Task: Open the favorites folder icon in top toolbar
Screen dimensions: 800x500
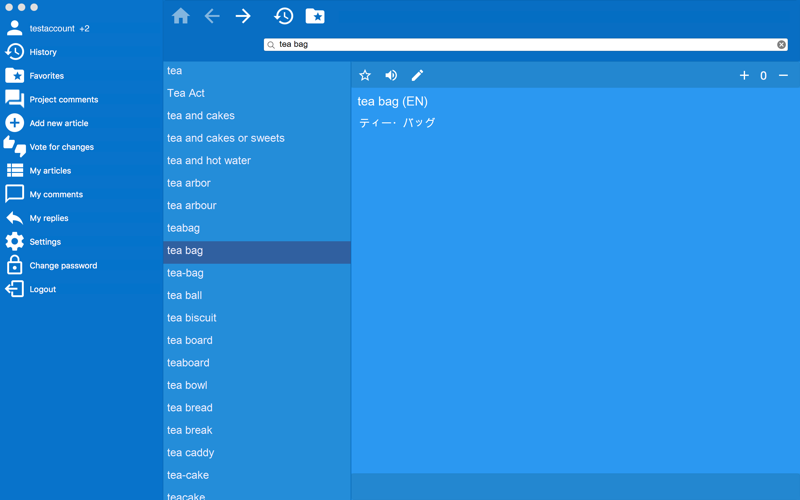Action: point(315,16)
